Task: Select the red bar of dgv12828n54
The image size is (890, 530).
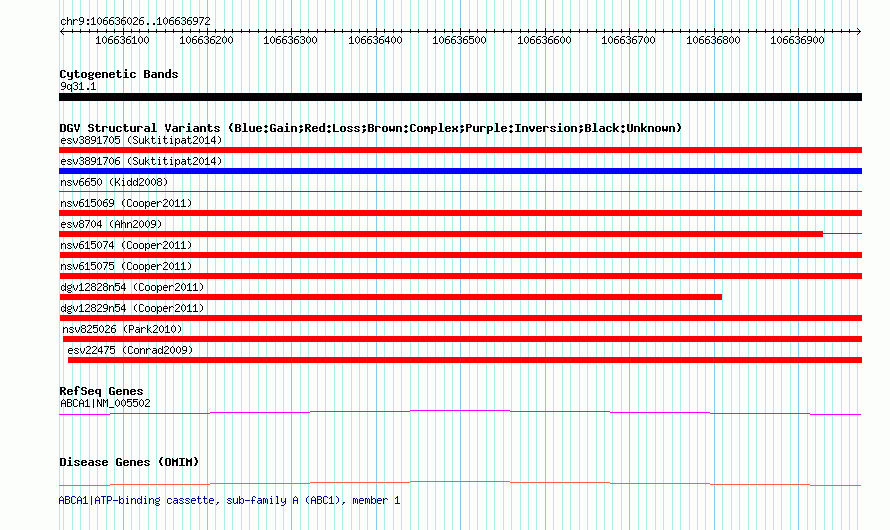Action: click(391, 297)
